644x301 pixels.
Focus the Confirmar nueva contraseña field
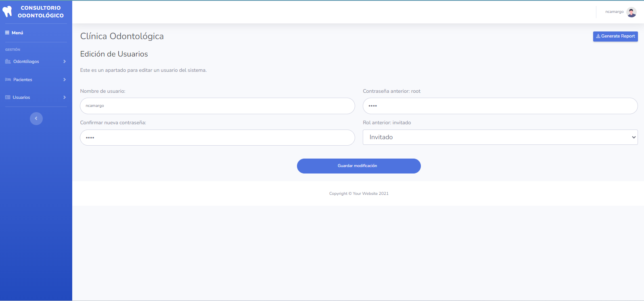click(217, 138)
